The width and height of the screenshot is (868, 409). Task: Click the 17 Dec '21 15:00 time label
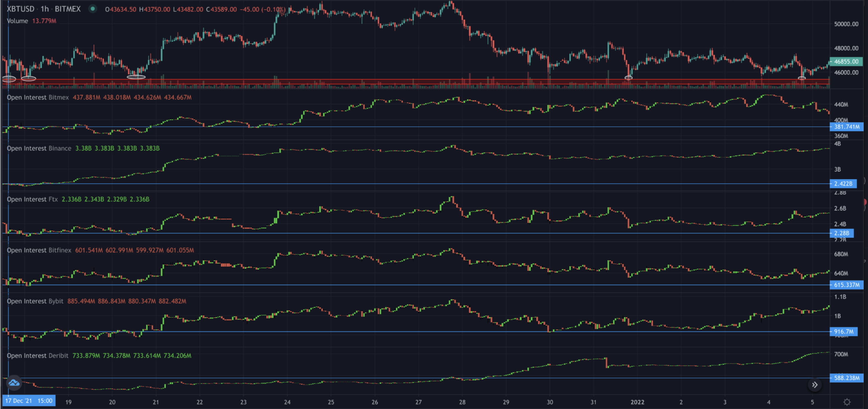(29, 401)
